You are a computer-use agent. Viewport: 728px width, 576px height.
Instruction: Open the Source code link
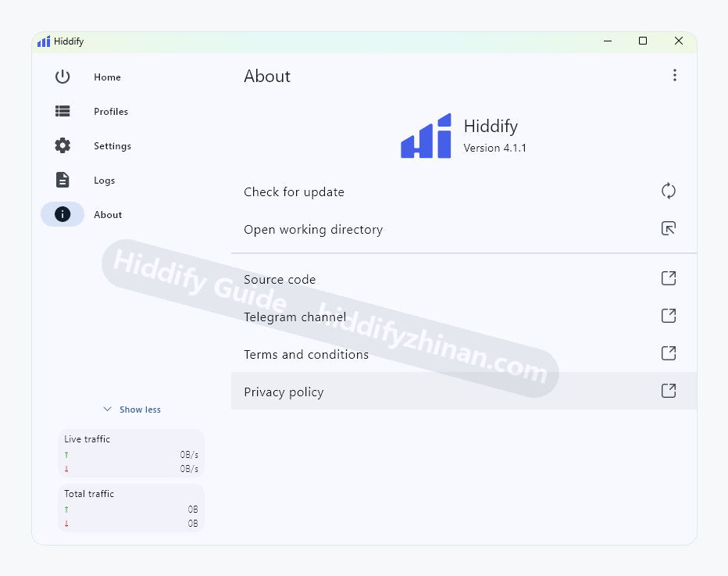(280, 280)
